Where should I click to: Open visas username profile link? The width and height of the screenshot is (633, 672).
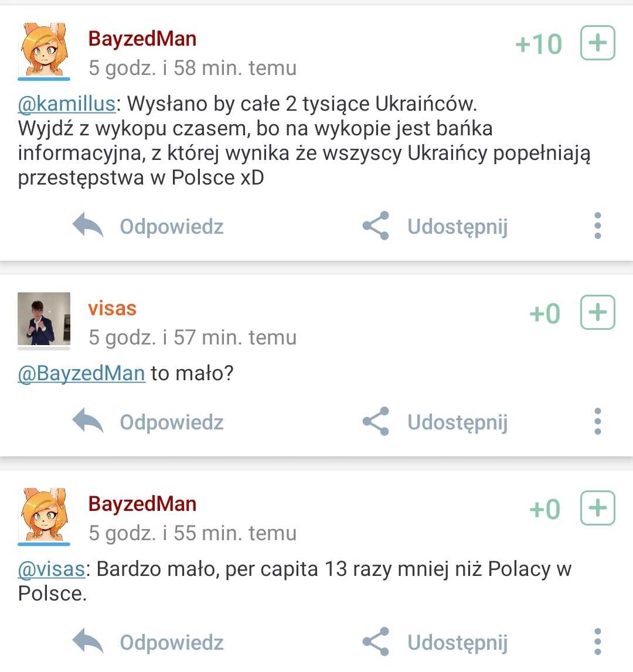[113, 309]
